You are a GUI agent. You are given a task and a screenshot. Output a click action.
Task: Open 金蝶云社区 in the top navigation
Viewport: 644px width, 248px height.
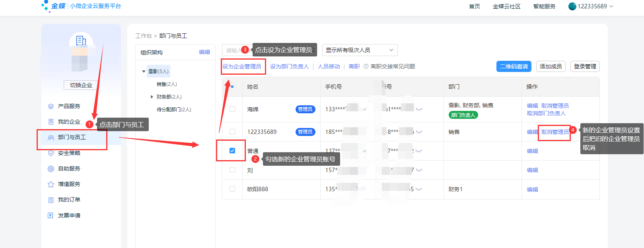coord(506,6)
